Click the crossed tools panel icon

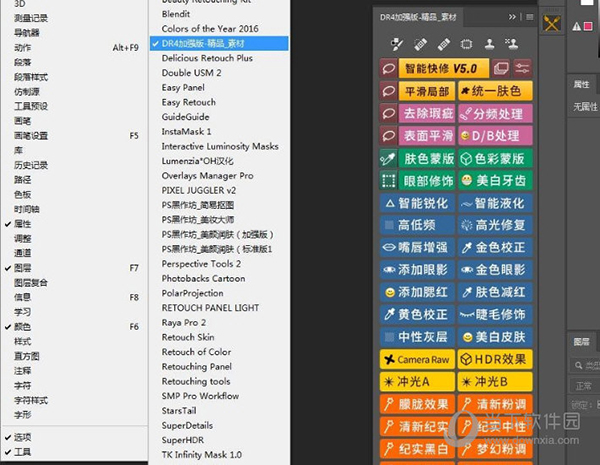pyautogui.click(x=551, y=24)
